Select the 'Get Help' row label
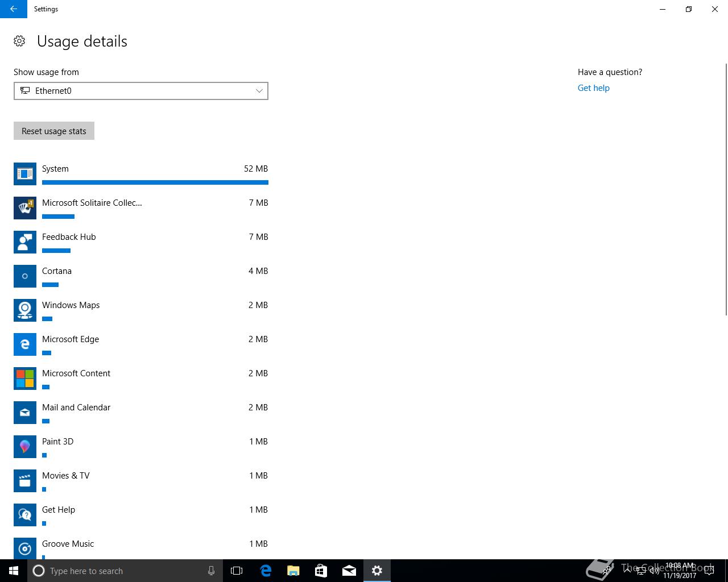The height and width of the screenshot is (582, 728). click(59, 510)
